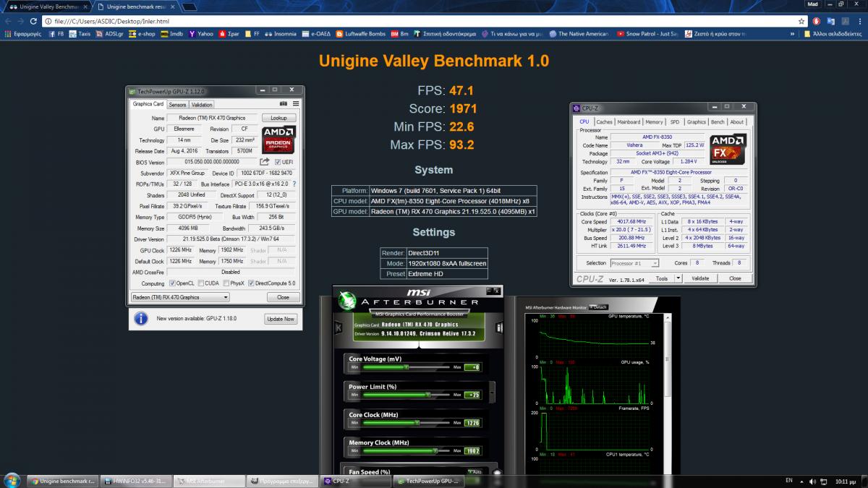Click the Lookup button in GPU-Z
This screenshot has height=488, width=868.
coord(278,118)
